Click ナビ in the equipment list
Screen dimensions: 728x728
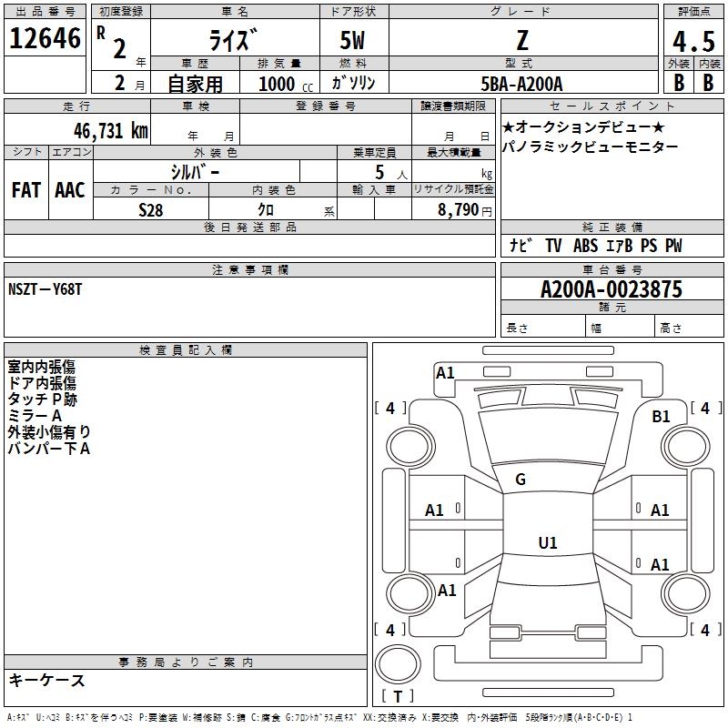coord(521,245)
